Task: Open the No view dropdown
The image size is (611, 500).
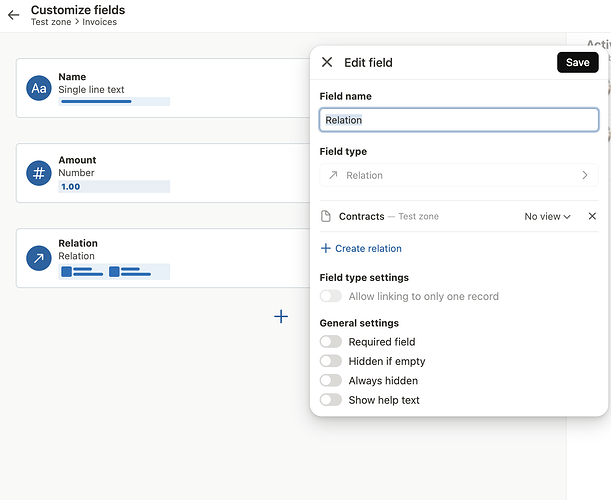Action: pyautogui.click(x=547, y=216)
